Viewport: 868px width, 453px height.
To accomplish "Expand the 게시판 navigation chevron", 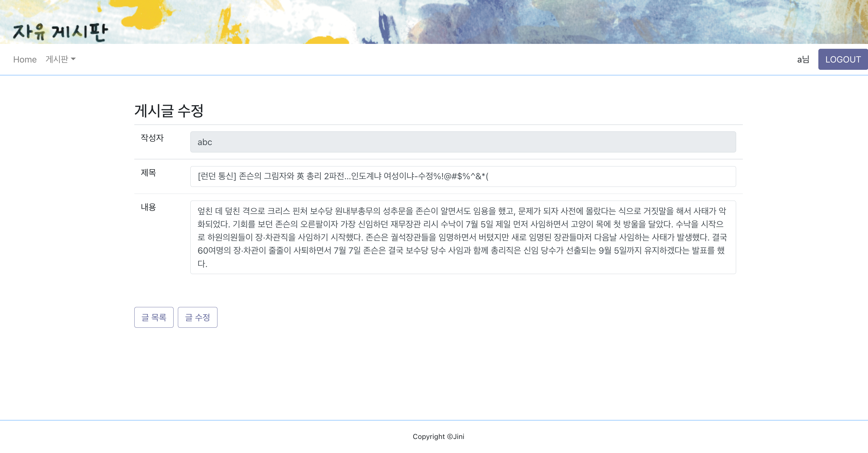I will click(74, 60).
